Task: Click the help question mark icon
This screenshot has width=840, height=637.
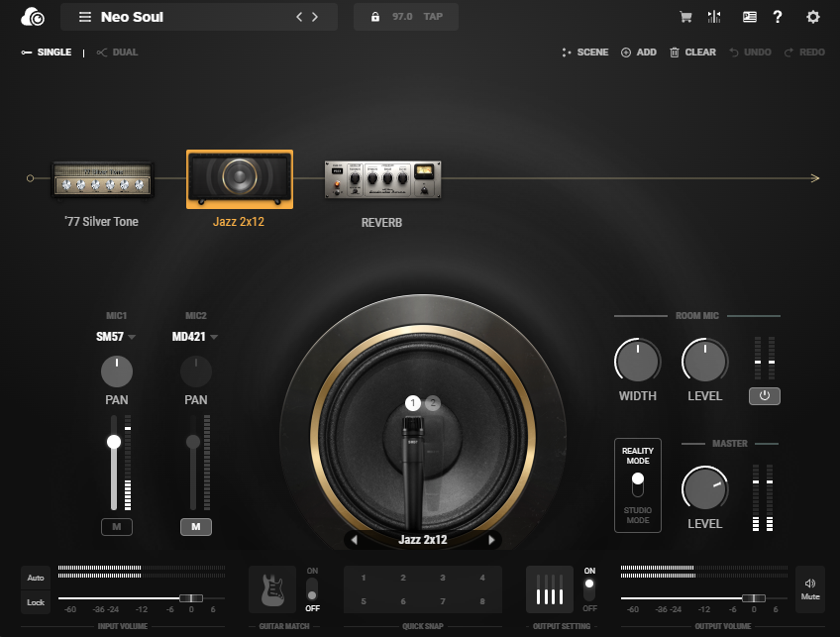Action: pos(778,17)
